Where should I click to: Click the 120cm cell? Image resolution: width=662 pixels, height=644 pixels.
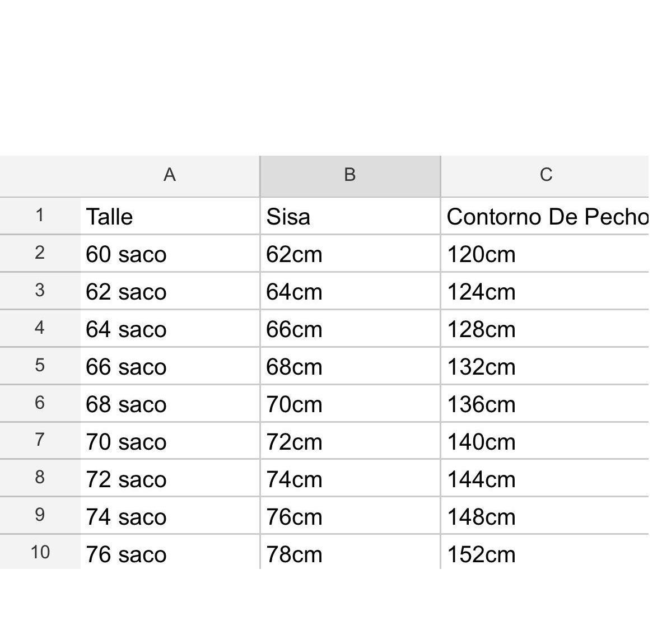[546, 254]
